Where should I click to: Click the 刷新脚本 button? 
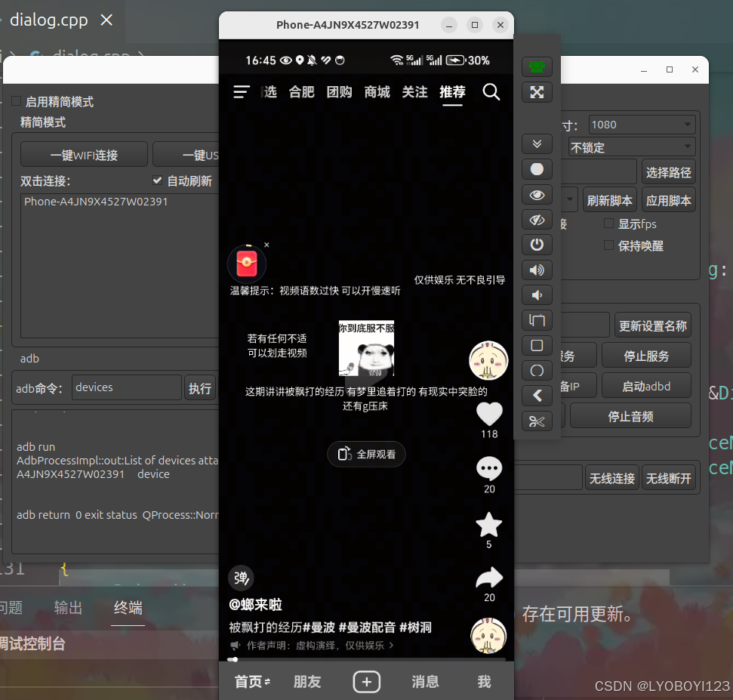pos(610,200)
